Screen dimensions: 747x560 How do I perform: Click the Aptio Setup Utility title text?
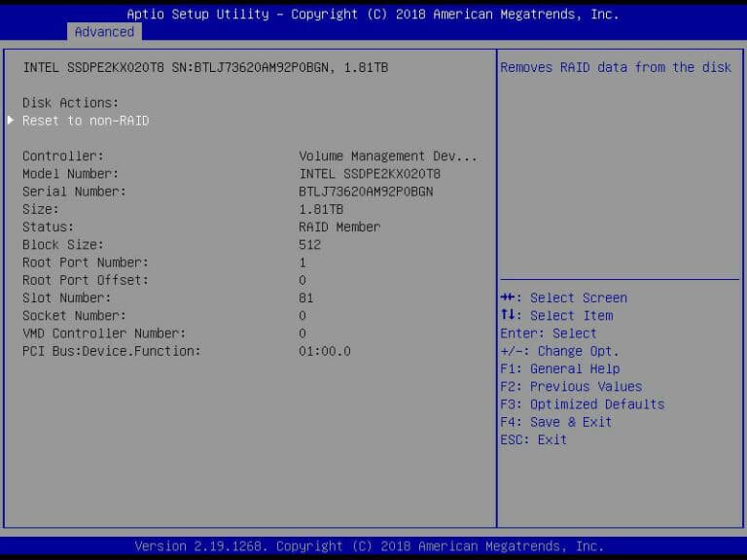point(373,15)
